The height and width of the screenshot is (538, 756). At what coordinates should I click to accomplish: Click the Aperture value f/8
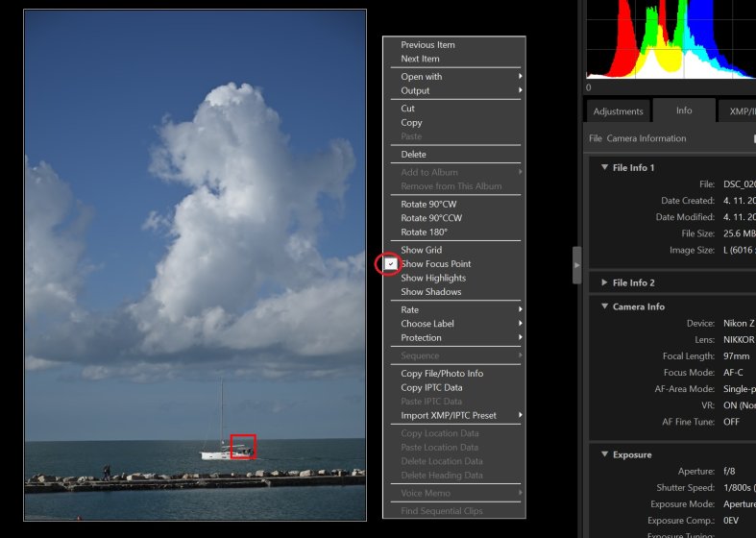(729, 472)
